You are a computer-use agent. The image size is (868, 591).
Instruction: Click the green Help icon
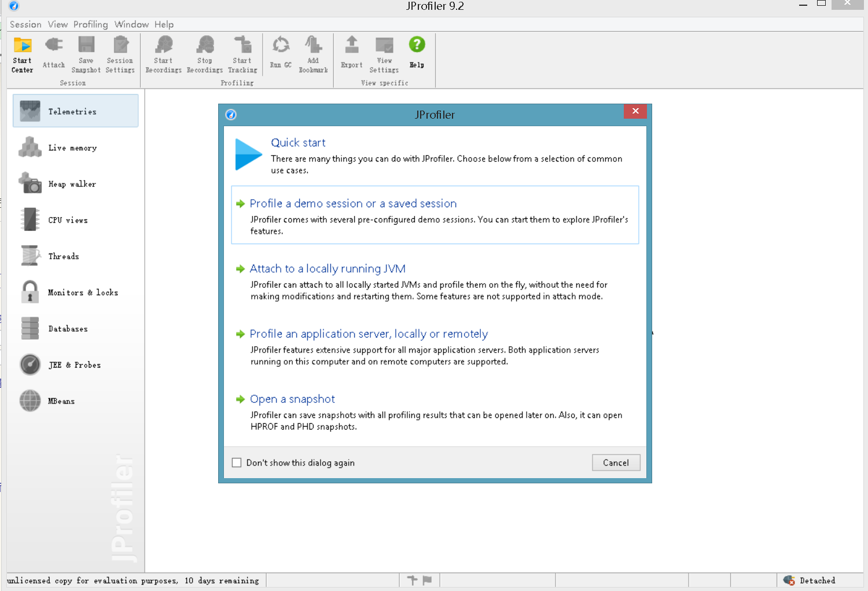pyautogui.click(x=417, y=44)
